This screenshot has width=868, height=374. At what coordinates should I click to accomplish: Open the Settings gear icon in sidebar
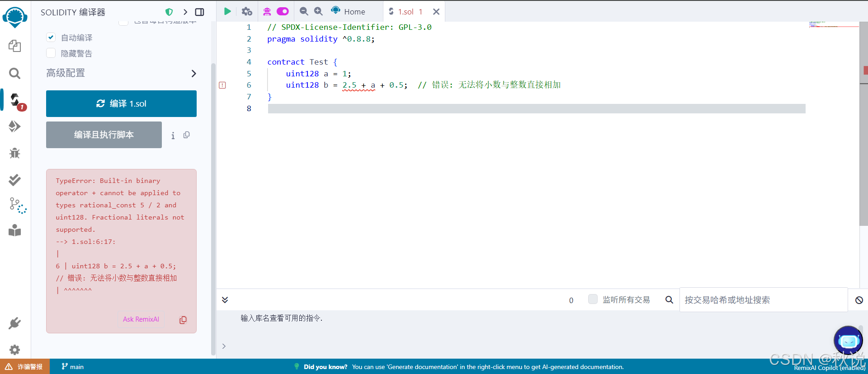tap(15, 350)
